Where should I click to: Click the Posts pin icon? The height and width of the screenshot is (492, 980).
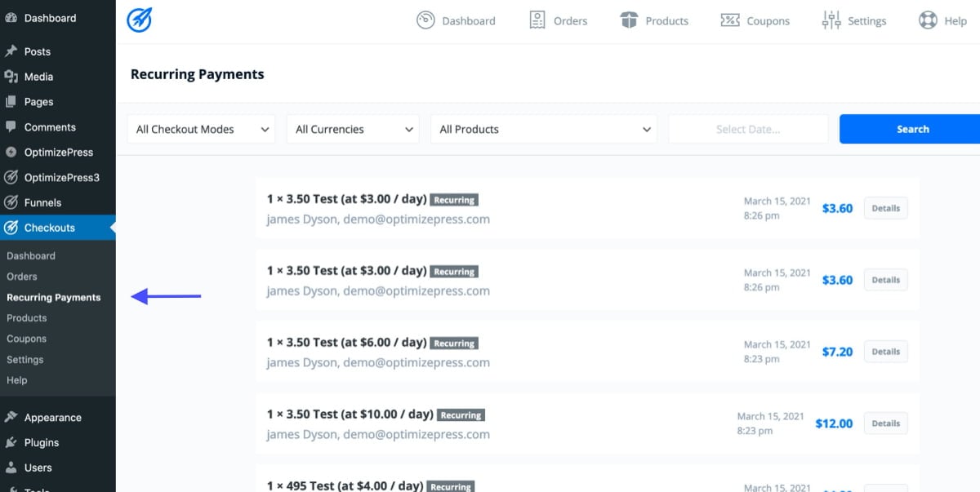tap(11, 51)
